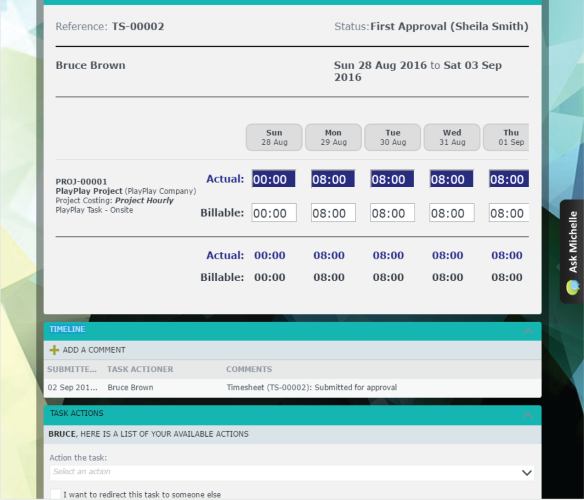Click the PROJ-00001 project code

(x=81, y=182)
